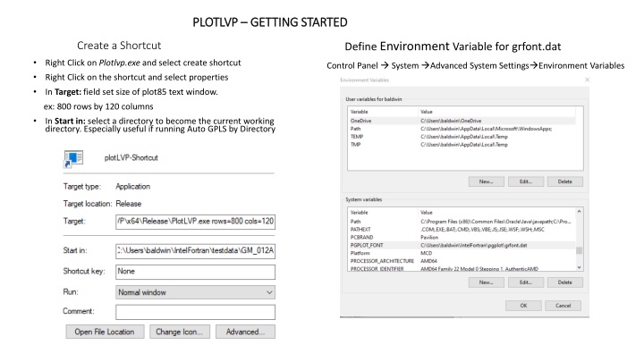Click the empty Comment field
Screen dimensions: 644x362
(x=196, y=312)
